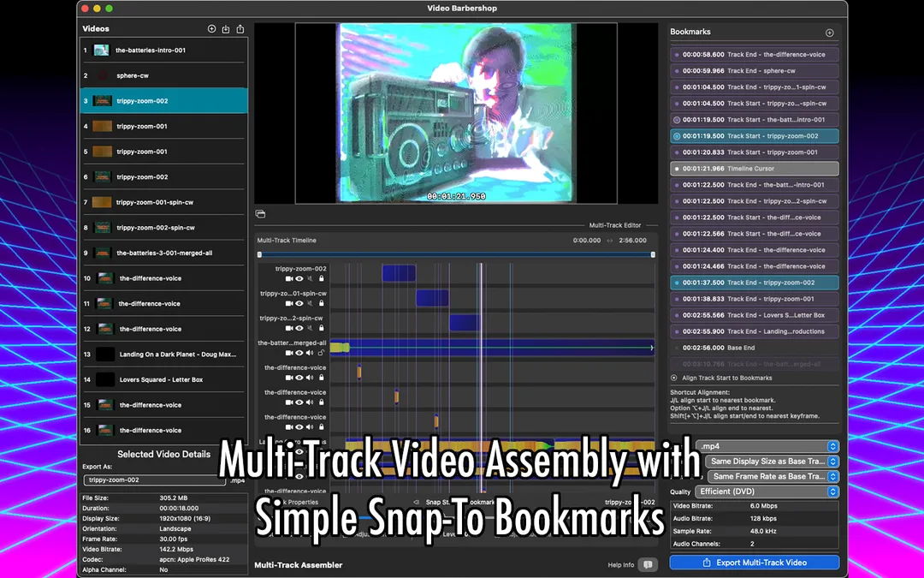
Task: Lock the the-batter...merged-all track
Action: (x=321, y=353)
